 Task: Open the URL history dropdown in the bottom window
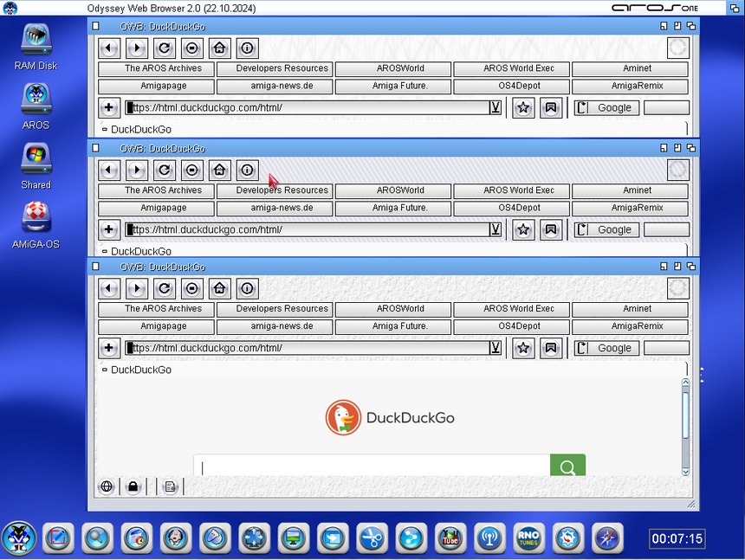click(x=496, y=348)
